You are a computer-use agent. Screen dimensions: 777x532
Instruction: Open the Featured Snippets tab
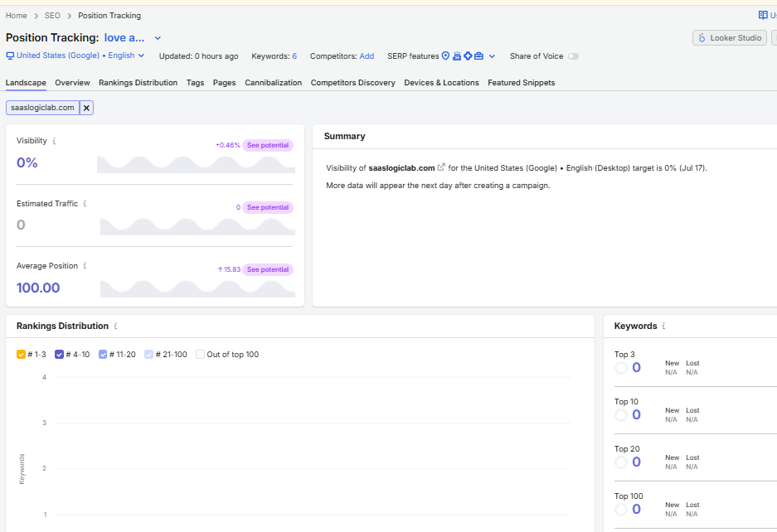pos(522,83)
